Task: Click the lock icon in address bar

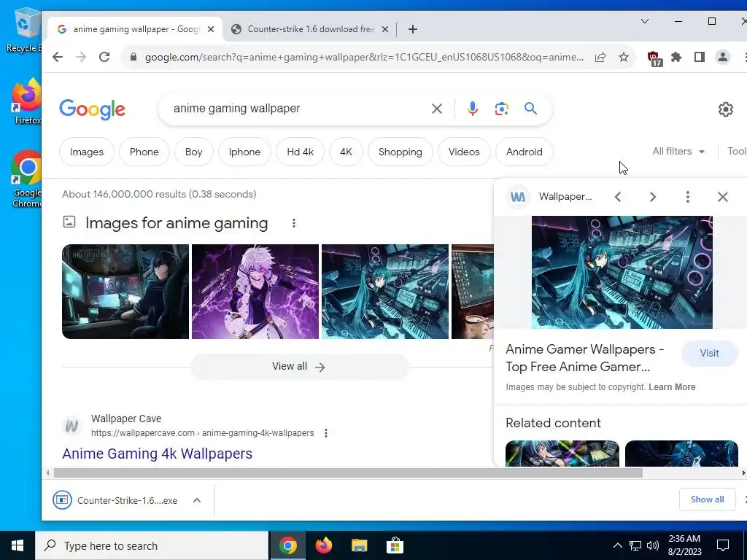Action: 134,57
